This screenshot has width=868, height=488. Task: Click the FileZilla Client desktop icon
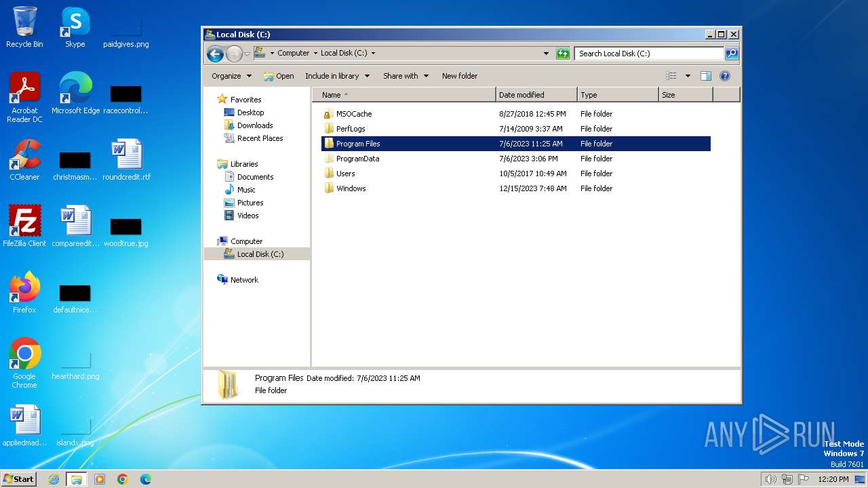click(24, 226)
